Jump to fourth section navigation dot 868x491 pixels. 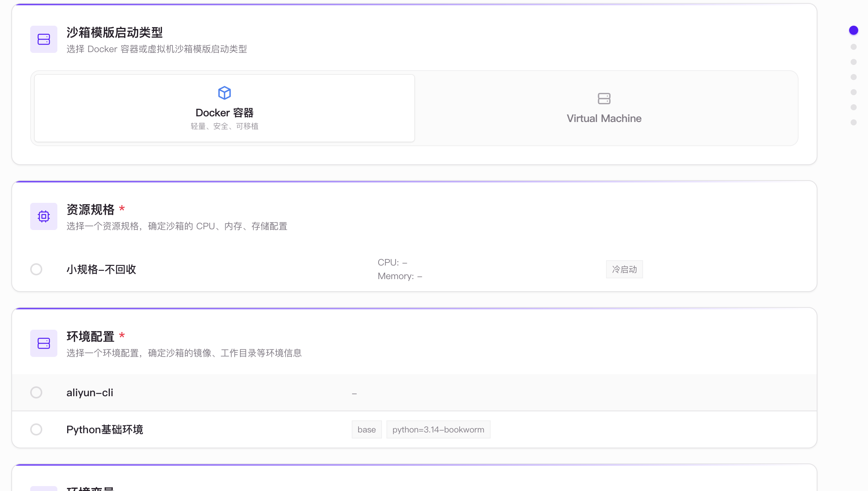[x=854, y=77]
